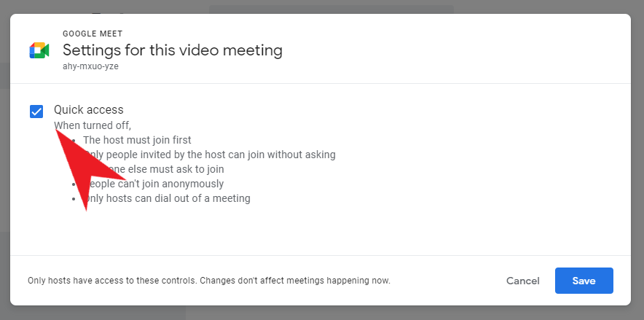Click the Quick access label text
644x320 pixels.
(x=88, y=110)
